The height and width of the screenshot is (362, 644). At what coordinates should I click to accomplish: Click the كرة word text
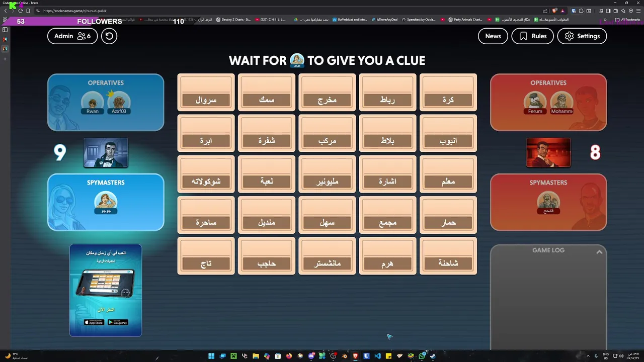(448, 100)
